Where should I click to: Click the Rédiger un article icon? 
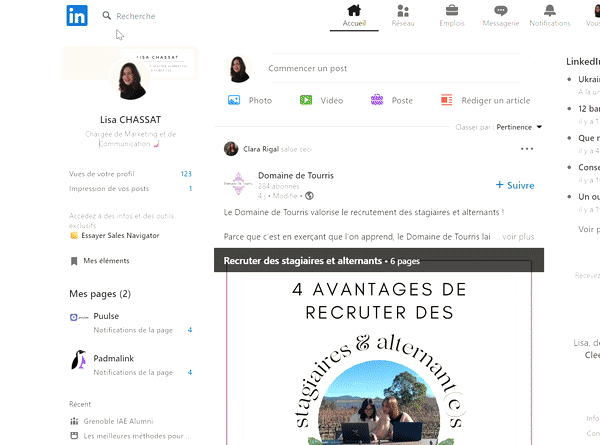pyautogui.click(x=446, y=100)
